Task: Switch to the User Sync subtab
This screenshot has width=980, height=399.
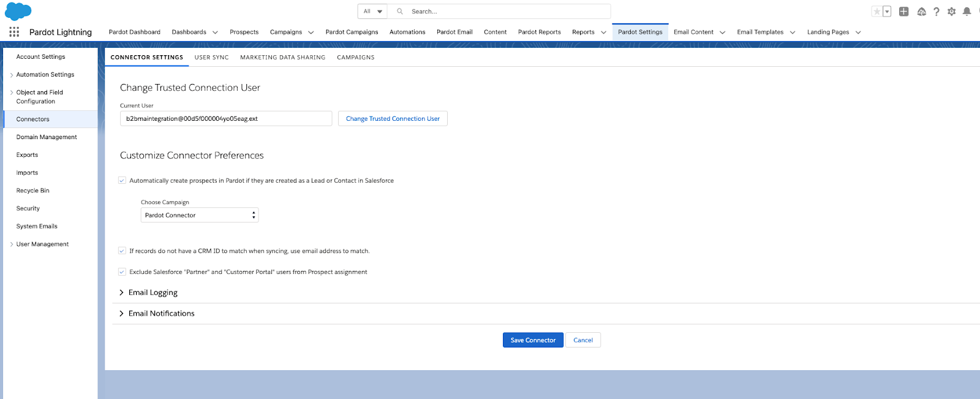Action: pyautogui.click(x=211, y=57)
